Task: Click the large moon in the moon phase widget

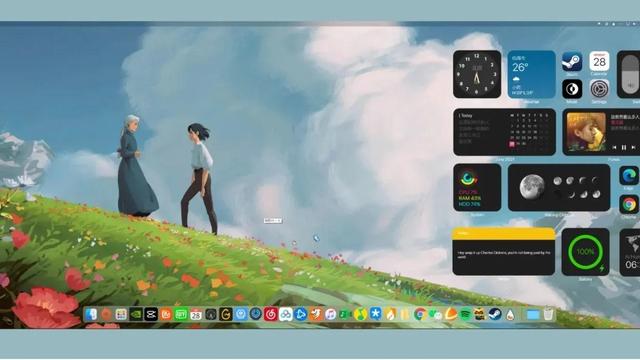Action: [531, 187]
